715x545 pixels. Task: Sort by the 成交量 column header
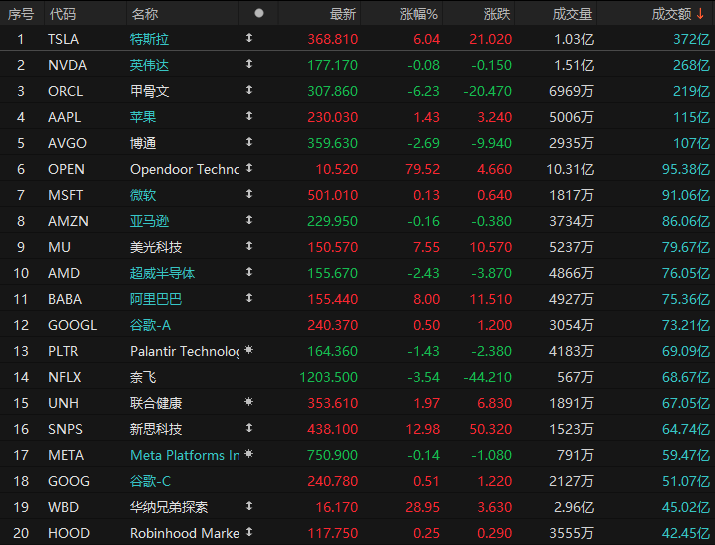[572, 14]
